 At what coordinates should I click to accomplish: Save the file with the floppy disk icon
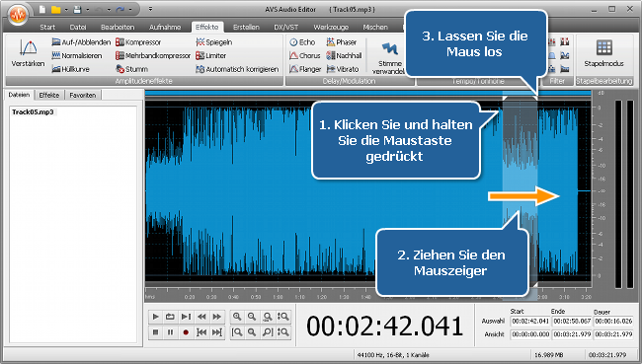pyautogui.click(x=77, y=10)
